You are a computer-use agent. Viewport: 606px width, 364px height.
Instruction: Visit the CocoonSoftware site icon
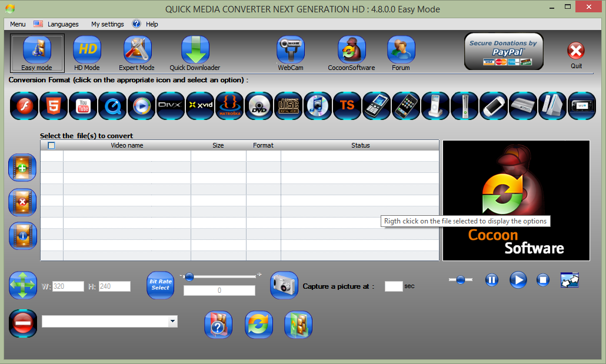tap(351, 54)
